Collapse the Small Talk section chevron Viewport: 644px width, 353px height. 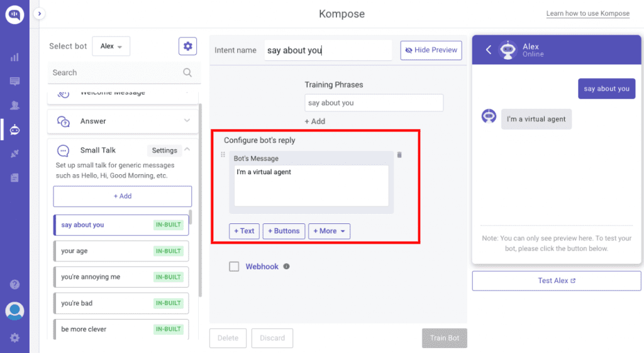[x=187, y=149]
